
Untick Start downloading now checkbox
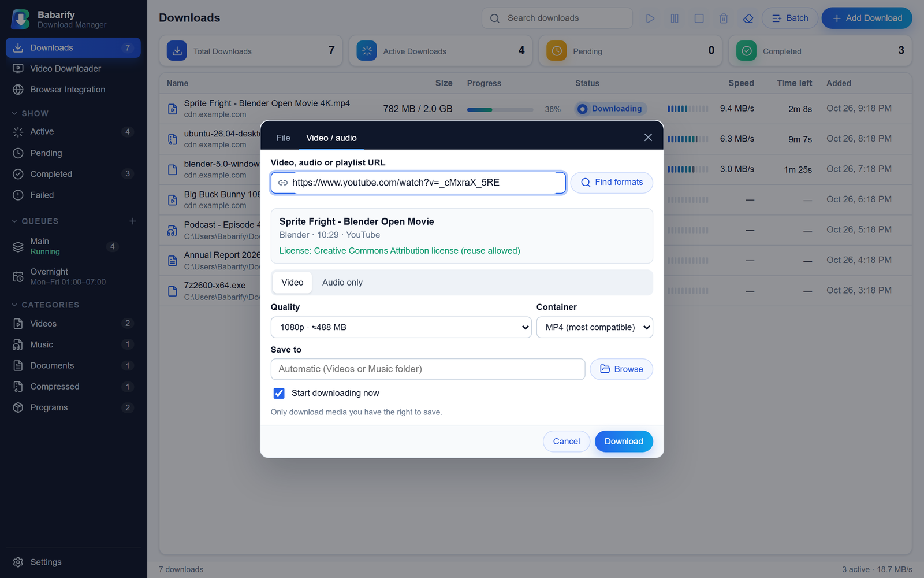pos(279,393)
